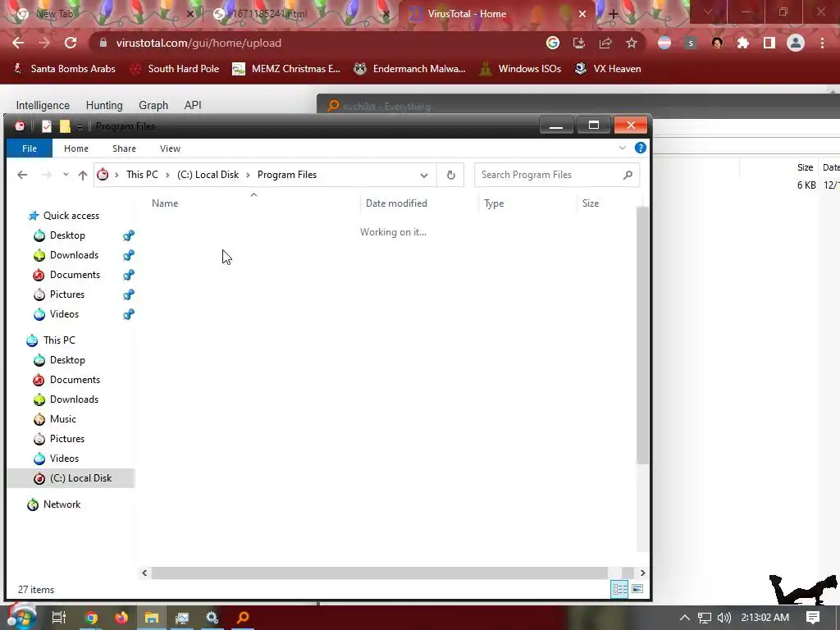Refresh the Program Files folder
The width and height of the screenshot is (840, 630).
click(x=450, y=176)
